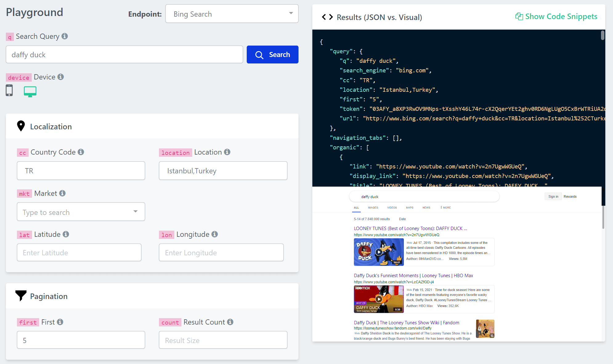Viewport: 613px width, 364px height.
Task: Click the Result Count info icon
Action: 230,322
